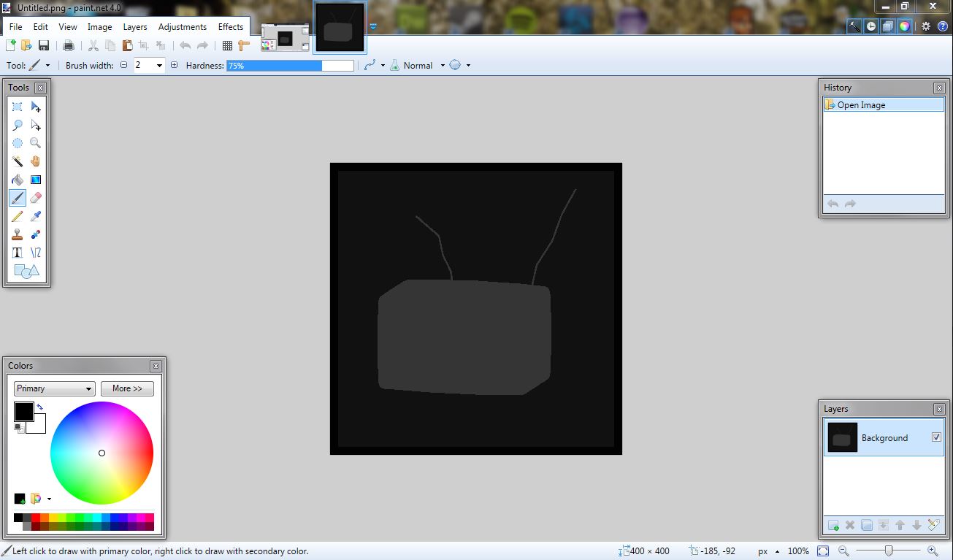
Task: Decrease brush width with minus button
Action: [x=123, y=65]
